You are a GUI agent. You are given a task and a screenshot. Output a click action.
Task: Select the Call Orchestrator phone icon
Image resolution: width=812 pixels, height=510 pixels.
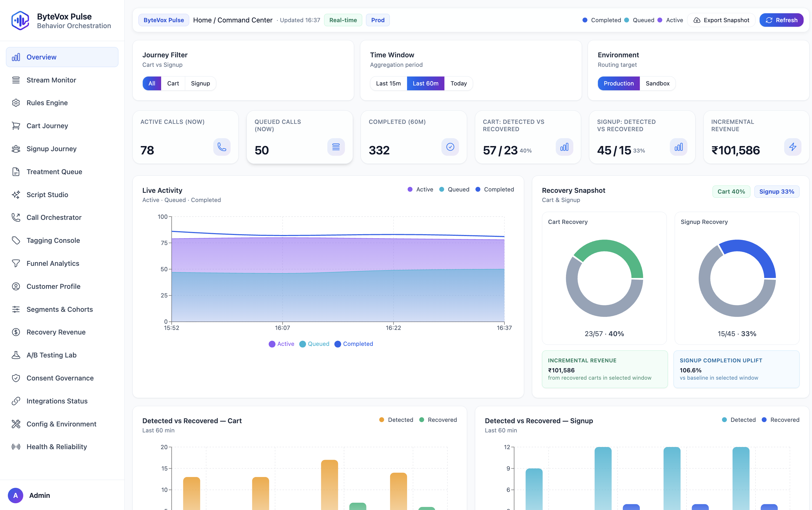tap(16, 217)
